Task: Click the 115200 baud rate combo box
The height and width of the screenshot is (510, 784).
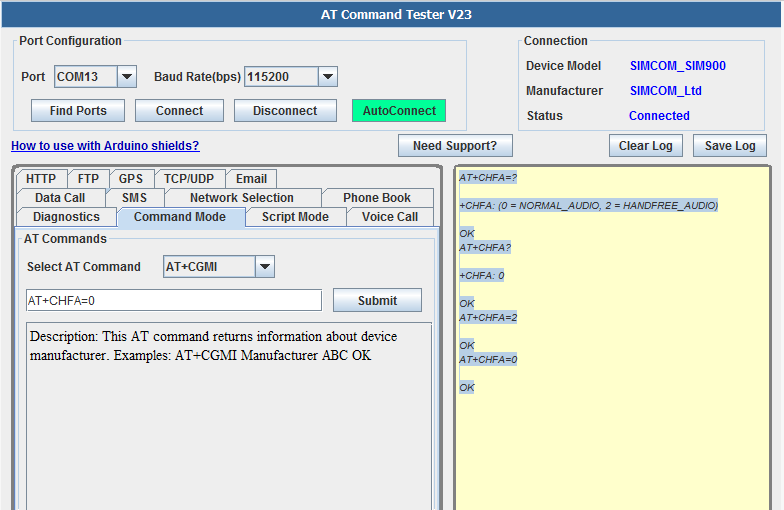Action: point(290,77)
